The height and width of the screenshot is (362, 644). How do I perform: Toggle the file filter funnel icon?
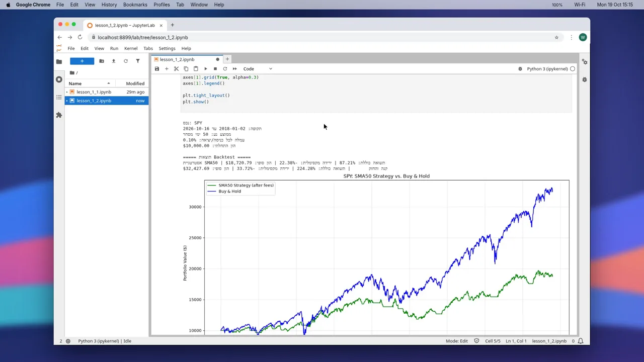(x=138, y=61)
